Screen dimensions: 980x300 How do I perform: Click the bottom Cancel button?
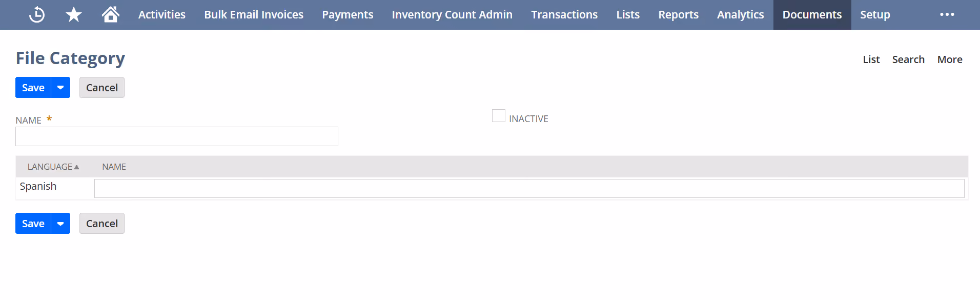click(x=102, y=224)
